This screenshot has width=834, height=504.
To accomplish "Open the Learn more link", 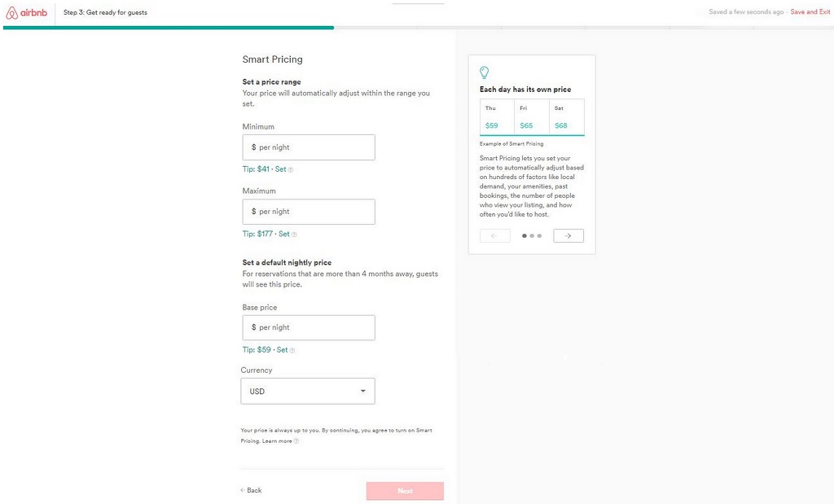I will point(277,441).
